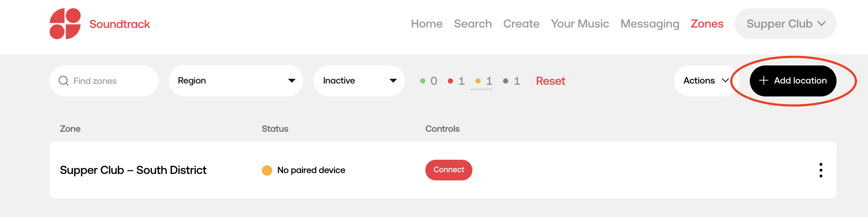Viewport: 868px width, 217px height.
Task: Open Supper Club – South District zone
Action: click(133, 170)
